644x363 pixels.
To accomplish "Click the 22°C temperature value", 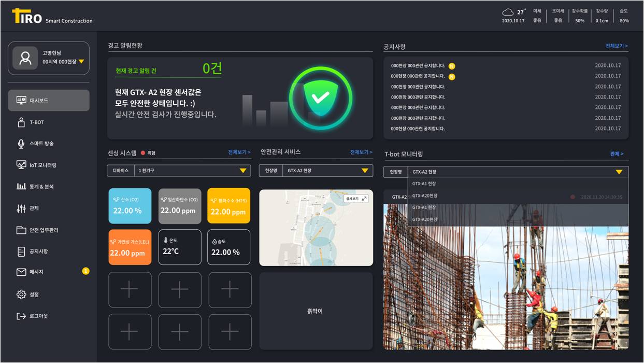I will tap(171, 252).
